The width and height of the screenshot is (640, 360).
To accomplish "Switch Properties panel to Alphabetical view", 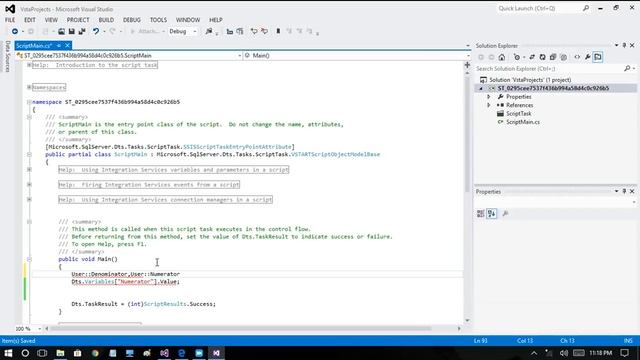I will coord(492,213).
